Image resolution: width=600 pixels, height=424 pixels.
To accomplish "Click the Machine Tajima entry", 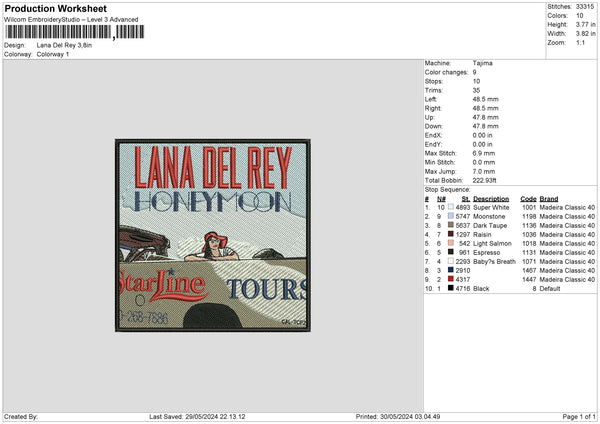I will point(458,63).
